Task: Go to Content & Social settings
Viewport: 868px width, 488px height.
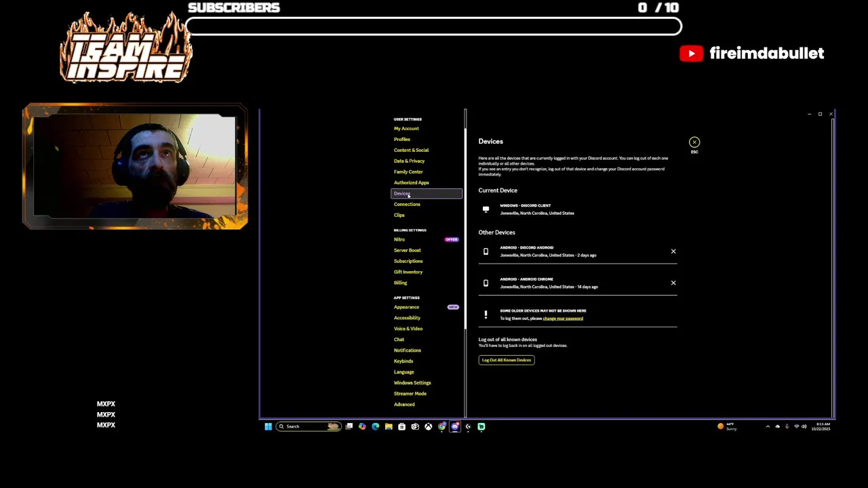Action: pyautogui.click(x=411, y=150)
